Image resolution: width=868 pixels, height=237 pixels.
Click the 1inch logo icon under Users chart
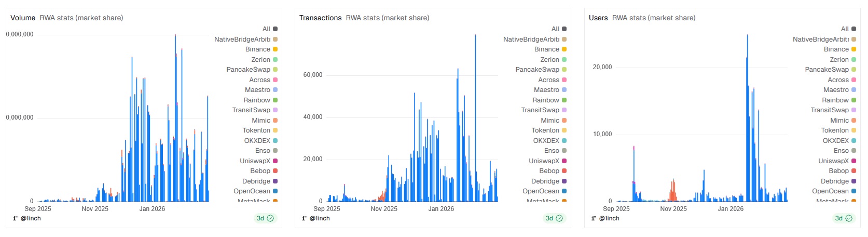594,218
